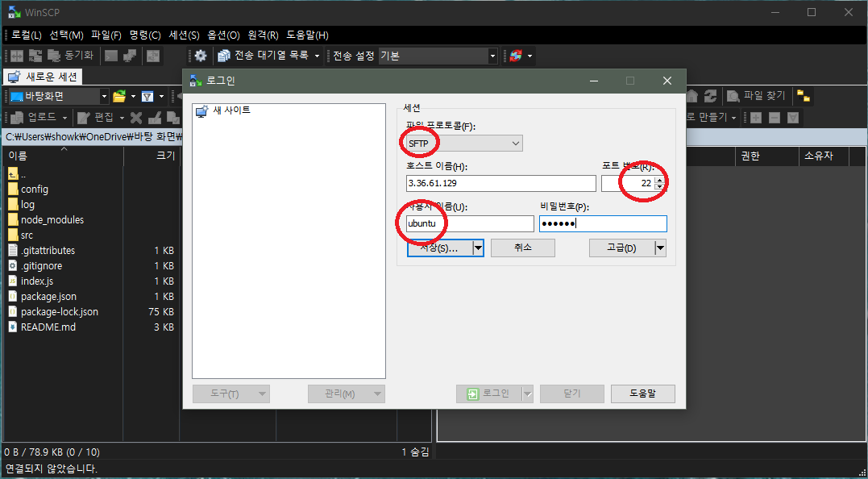Open the 선택(M) menu

pyautogui.click(x=66, y=35)
